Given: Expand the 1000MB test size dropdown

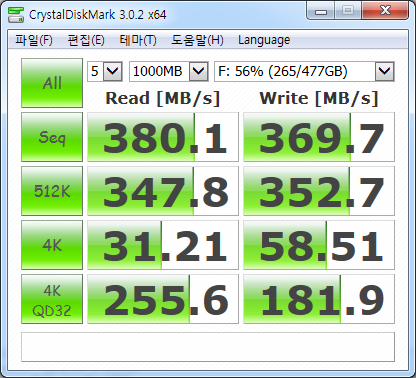Looking at the screenshot, I should pyautogui.click(x=198, y=71).
